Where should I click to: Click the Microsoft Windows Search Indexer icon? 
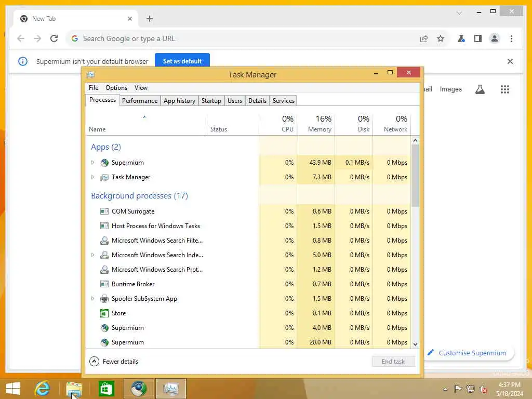(104, 255)
